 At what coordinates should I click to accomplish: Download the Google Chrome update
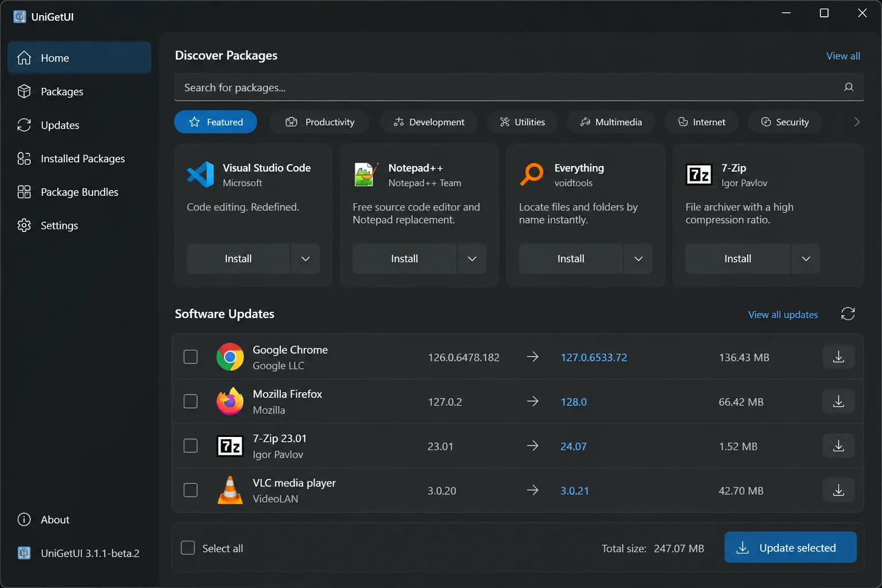tap(838, 357)
